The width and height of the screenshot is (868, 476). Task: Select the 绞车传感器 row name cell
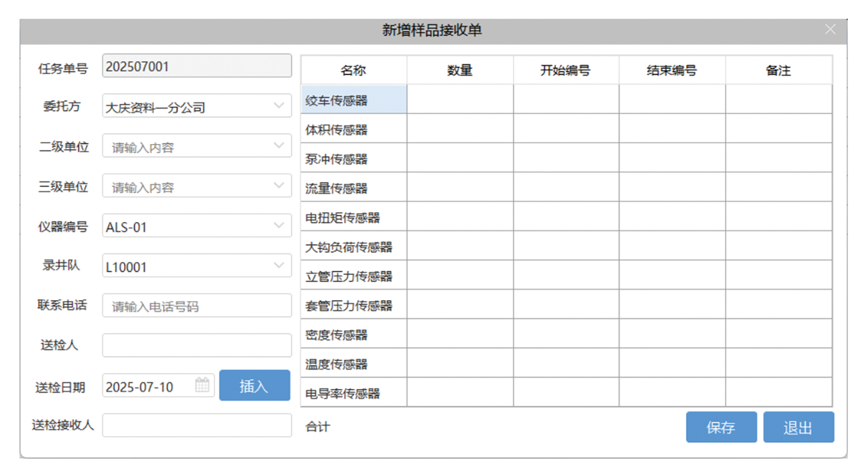353,99
